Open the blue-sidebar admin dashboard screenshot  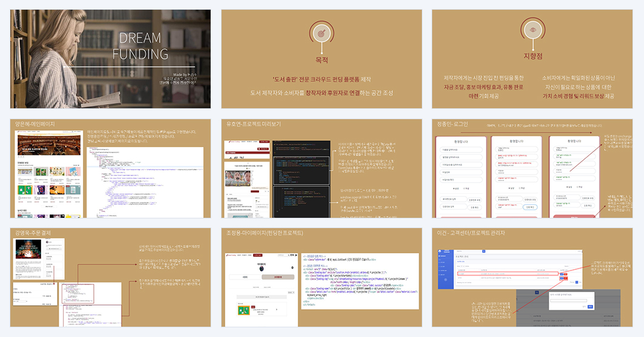pyautogui.click(x=510, y=269)
